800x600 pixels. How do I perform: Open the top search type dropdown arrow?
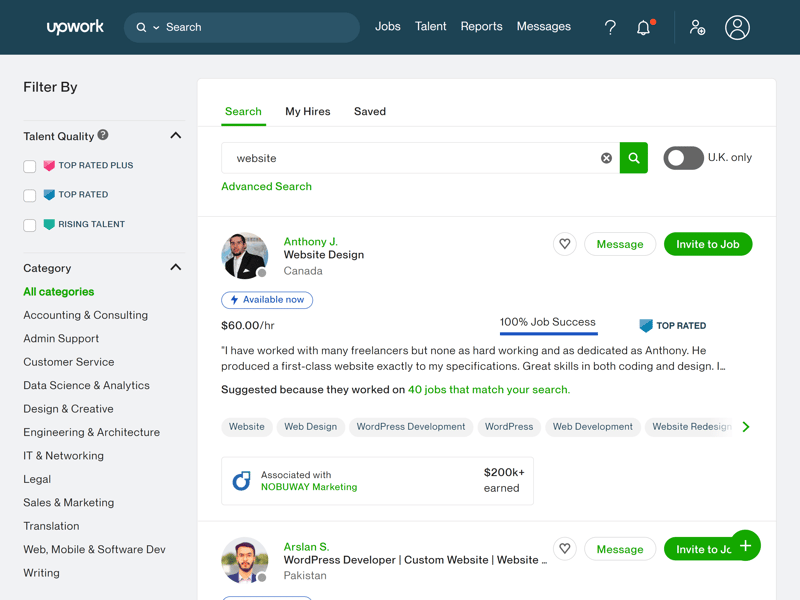pyautogui.click(x=156, y=28)
